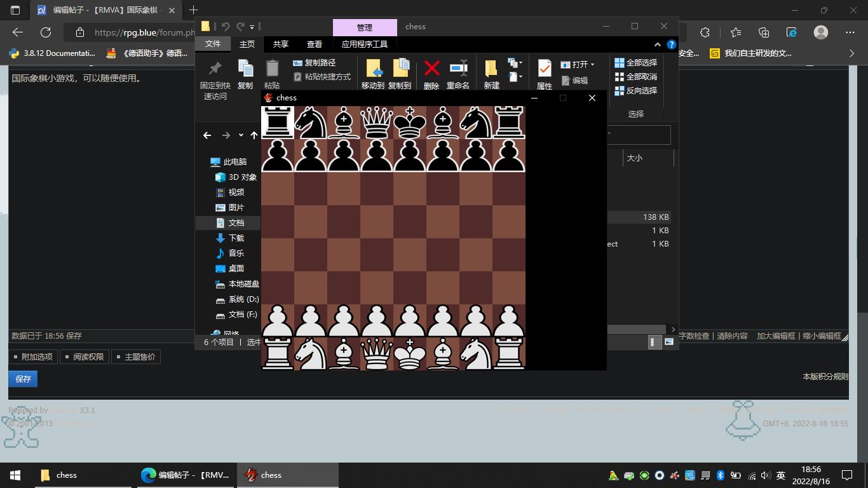Open the bookmarks bar overflow chevron in Edge

pos(852,53)
